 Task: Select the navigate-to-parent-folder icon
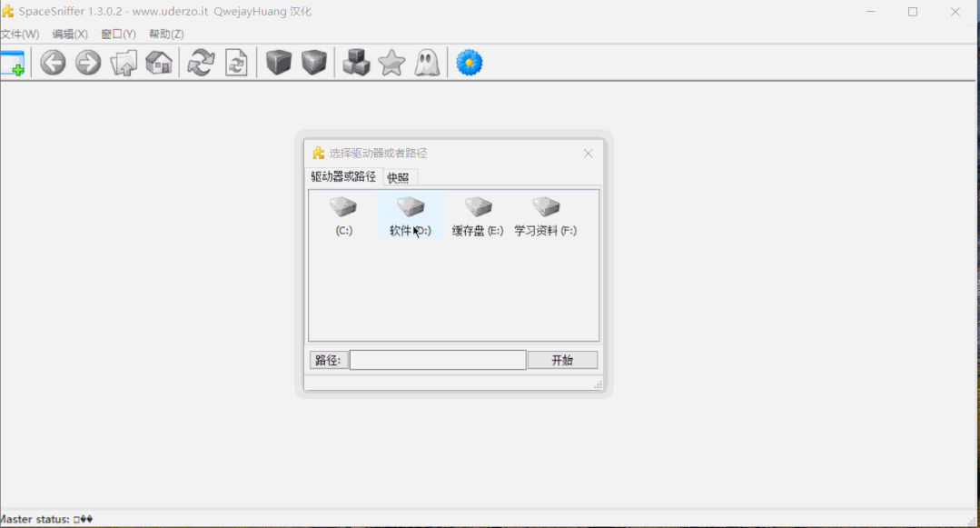pos(124,62)
